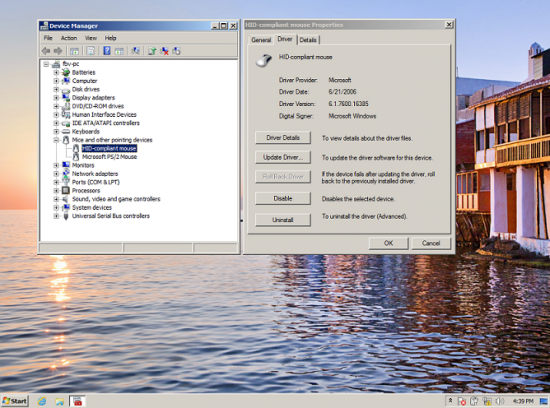550x408 pixels.
Task: Collapse the fbv-pc root node
Action: (46, 64)
